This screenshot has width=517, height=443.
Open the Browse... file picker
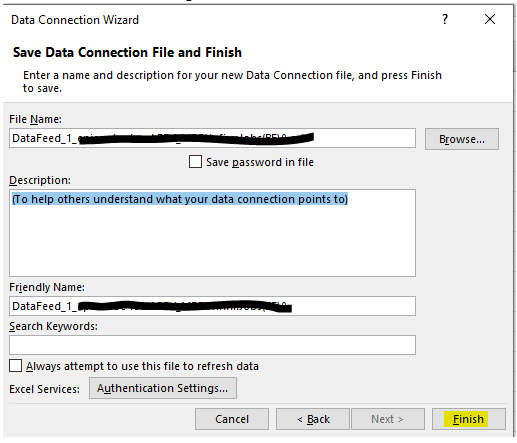462,139
